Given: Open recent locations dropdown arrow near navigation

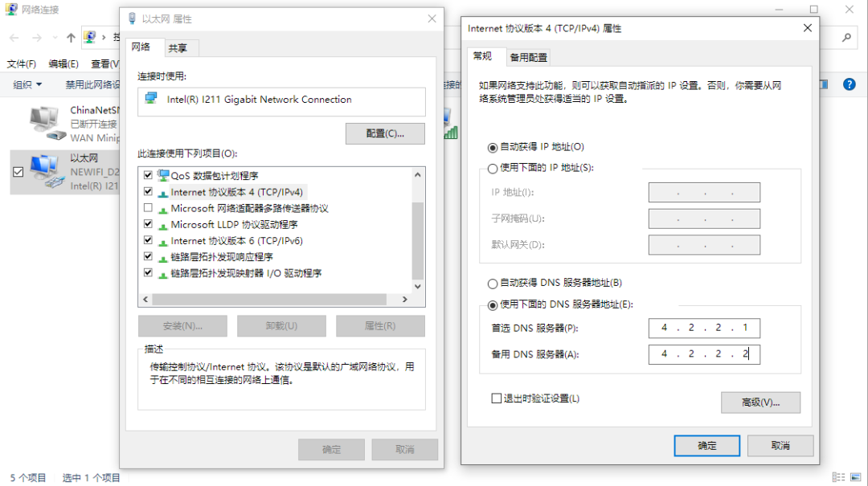Looking at the screenshot, I should click(55, 38).
